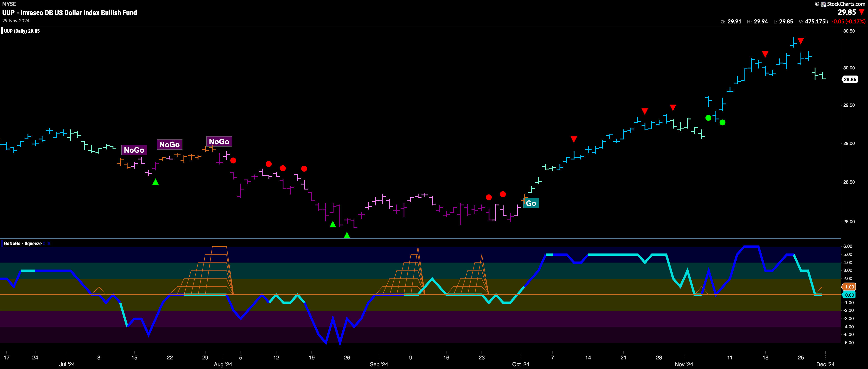Click the Jul '24 month label
This screenshot has width=868, height=369.
(67, 364)
